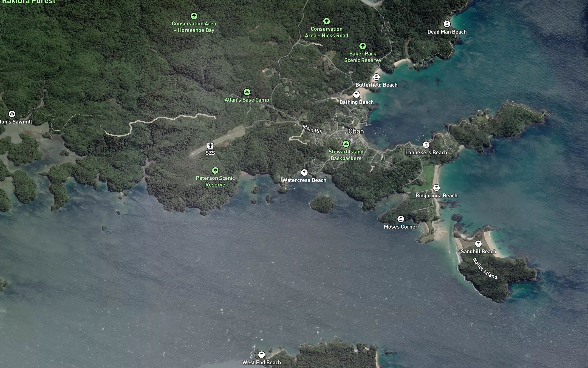
Task: Click the Dead Man Beach marker icon
Action: 447,24
